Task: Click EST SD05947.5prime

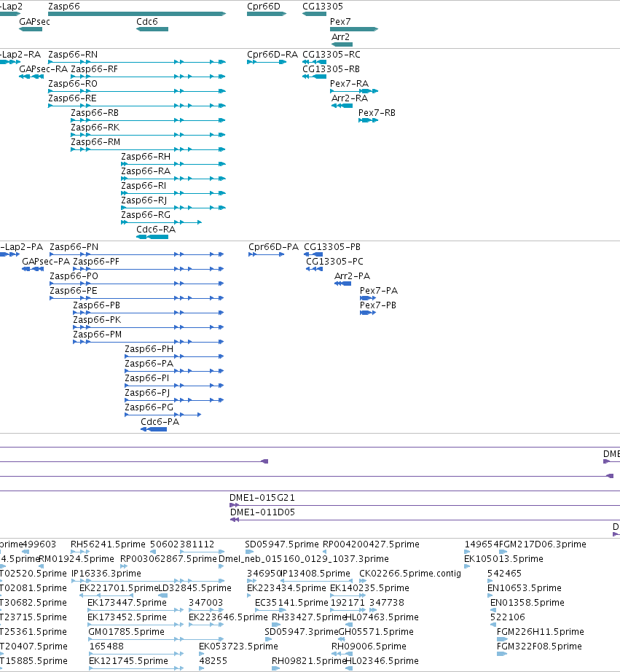Action: 282,544
